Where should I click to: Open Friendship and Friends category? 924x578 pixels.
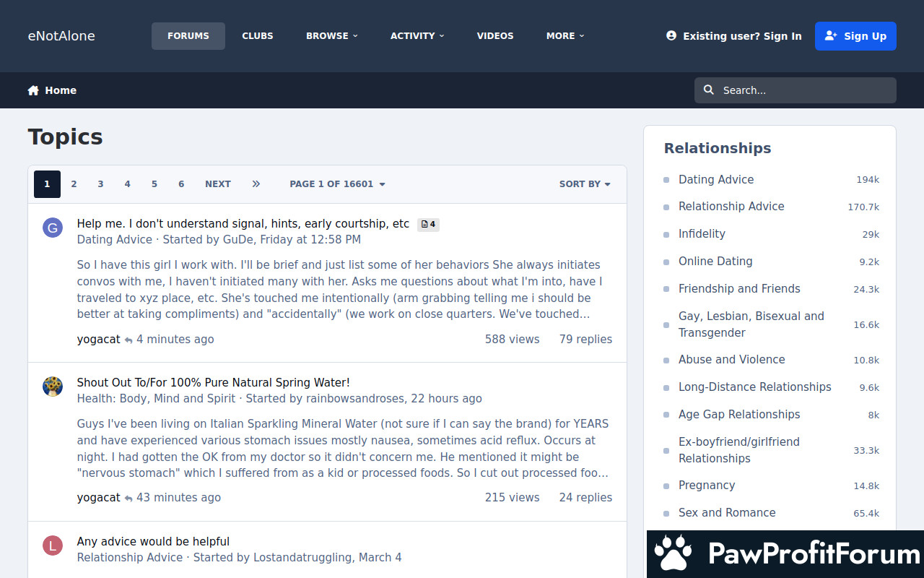(x=739, y=289)
